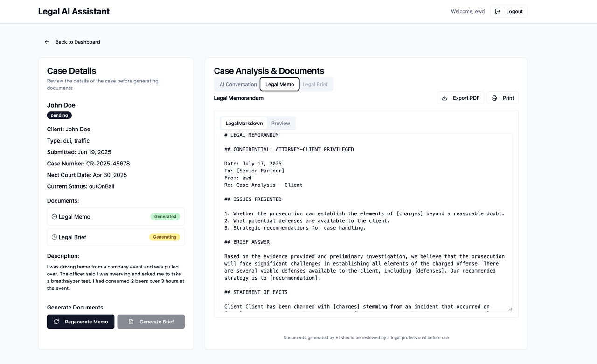This screenshot has height=364, width=597.
Task: Click the document icon on Generate Brief
Action: click(131, 322)
